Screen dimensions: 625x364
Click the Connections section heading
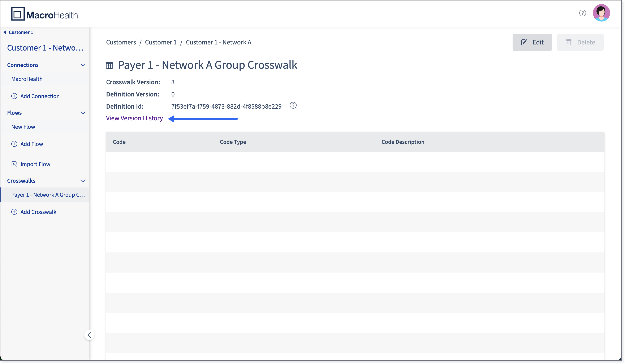pyautogui.click(x=23, y=65)
